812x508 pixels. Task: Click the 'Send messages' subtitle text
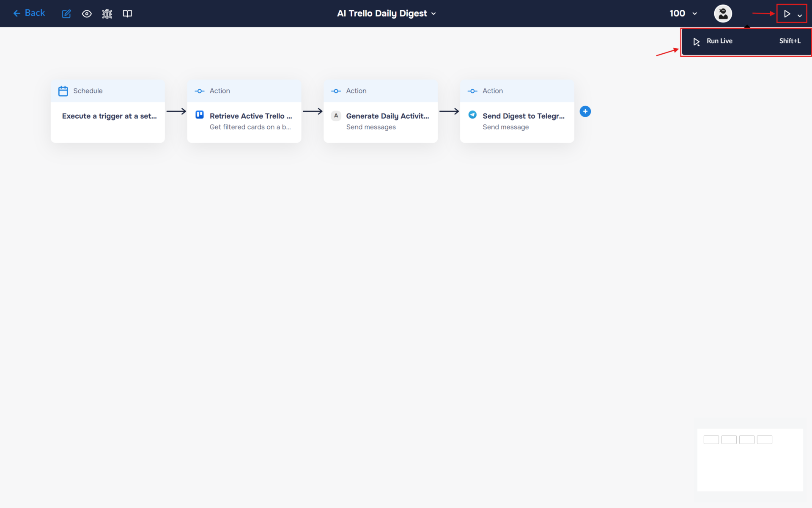pos(371,127)
